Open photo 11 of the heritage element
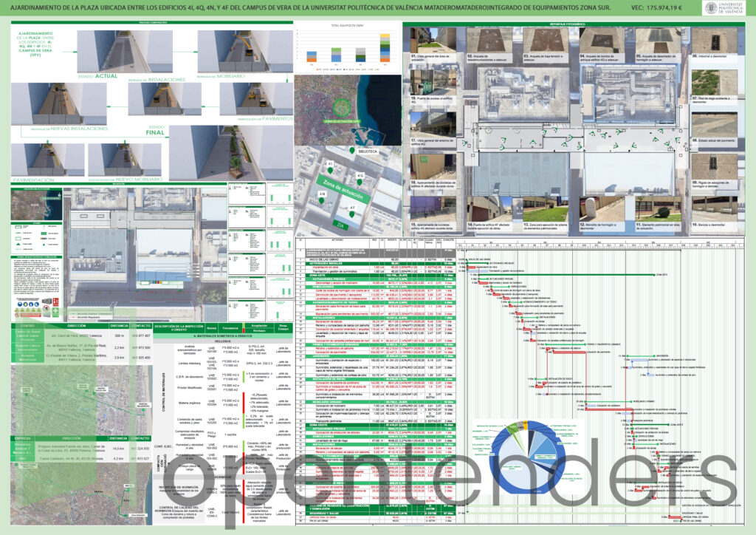The image size is (756, 535). [x=658, y=209]
